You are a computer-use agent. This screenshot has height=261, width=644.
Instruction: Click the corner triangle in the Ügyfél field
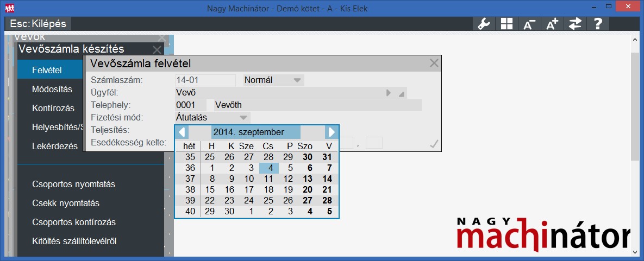[401, 94]
